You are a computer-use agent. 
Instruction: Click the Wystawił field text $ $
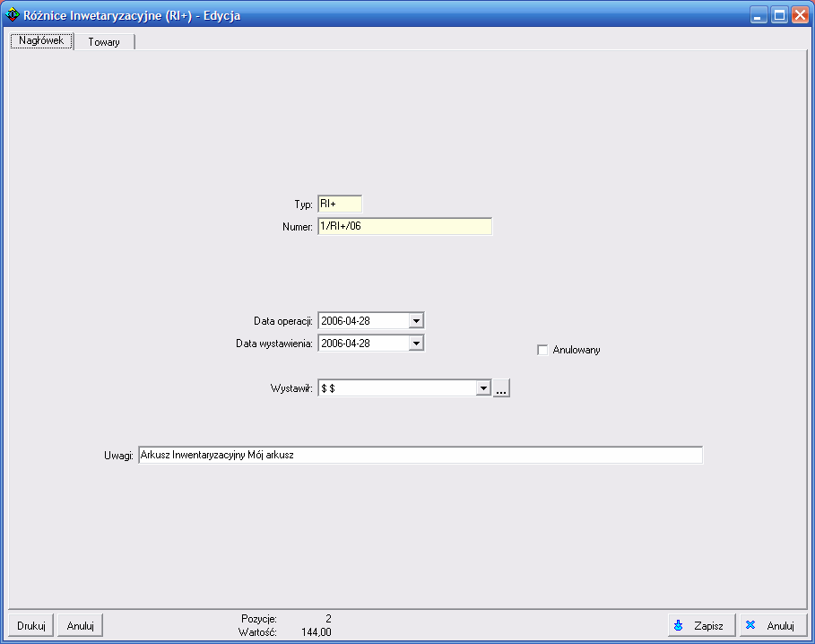coord(328,388)
